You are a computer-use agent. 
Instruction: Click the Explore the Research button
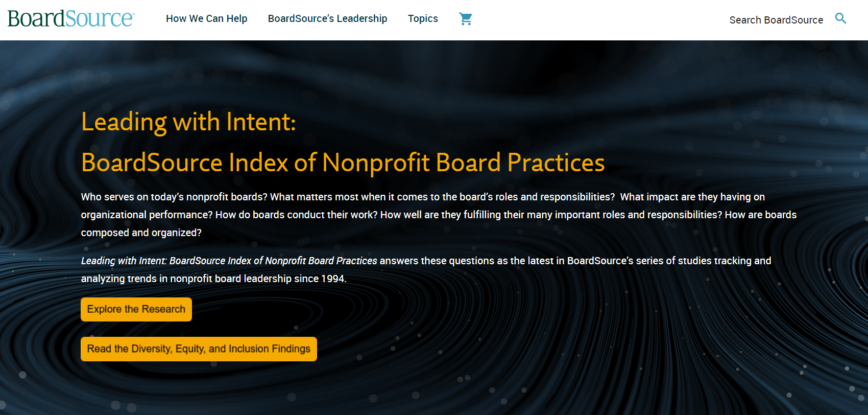[x=136, y=309]
